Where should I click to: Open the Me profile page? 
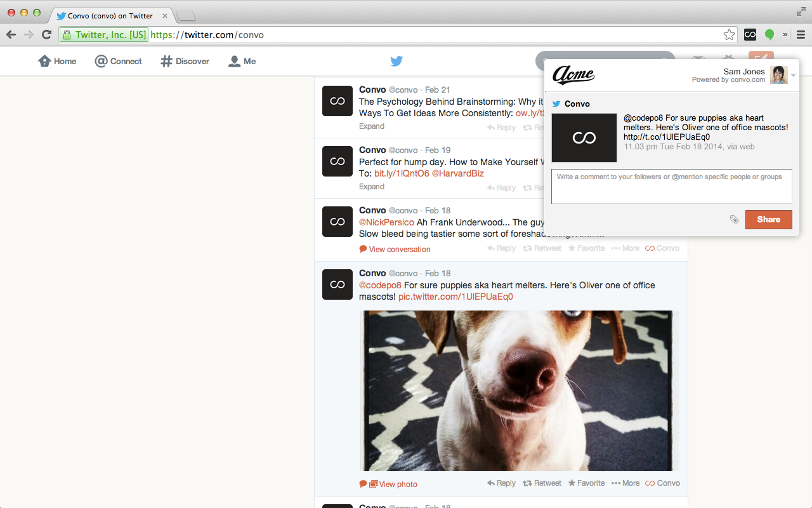(x=242, y=61)
